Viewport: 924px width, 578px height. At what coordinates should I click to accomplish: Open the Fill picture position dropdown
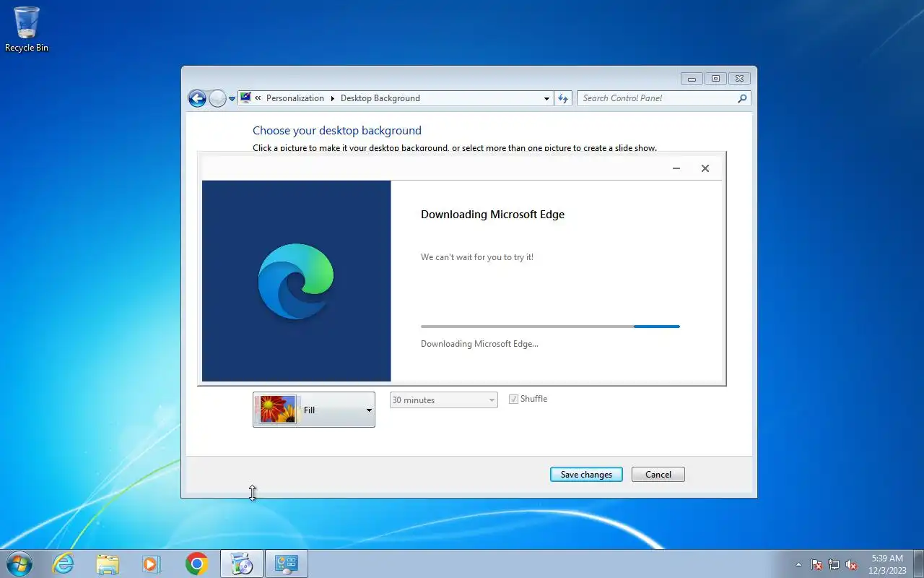(314, 410)
